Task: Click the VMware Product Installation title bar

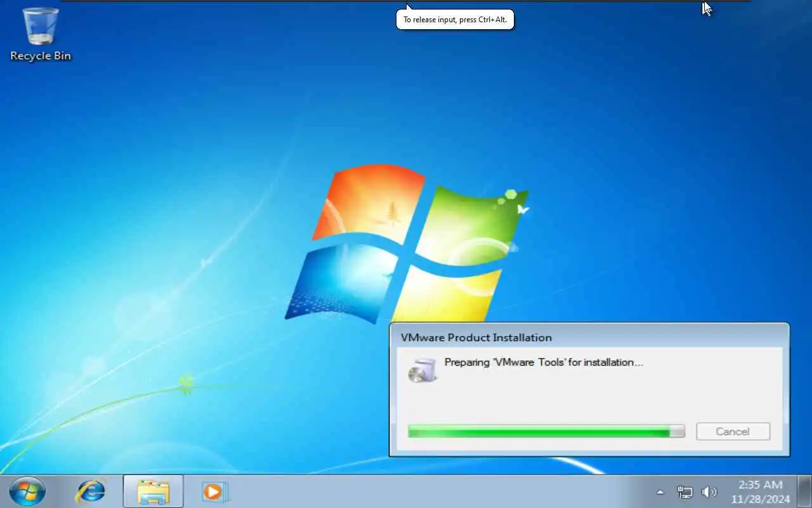Action: point(589,337)
